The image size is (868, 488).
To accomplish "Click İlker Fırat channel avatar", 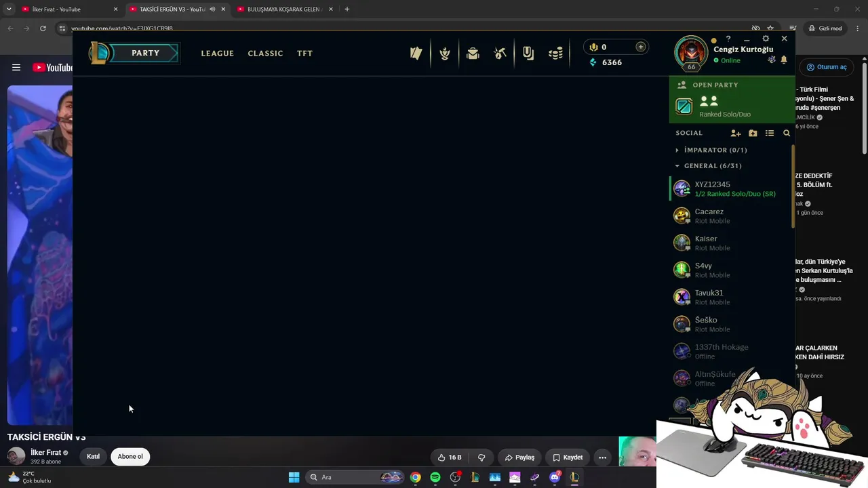I will 16,457.
